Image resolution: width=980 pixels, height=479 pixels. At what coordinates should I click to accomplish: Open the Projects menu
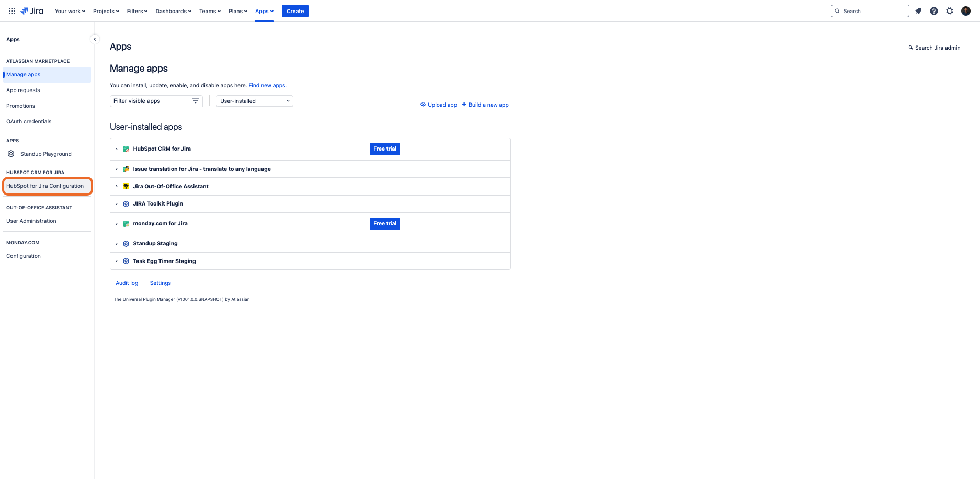tap(106, 11)
